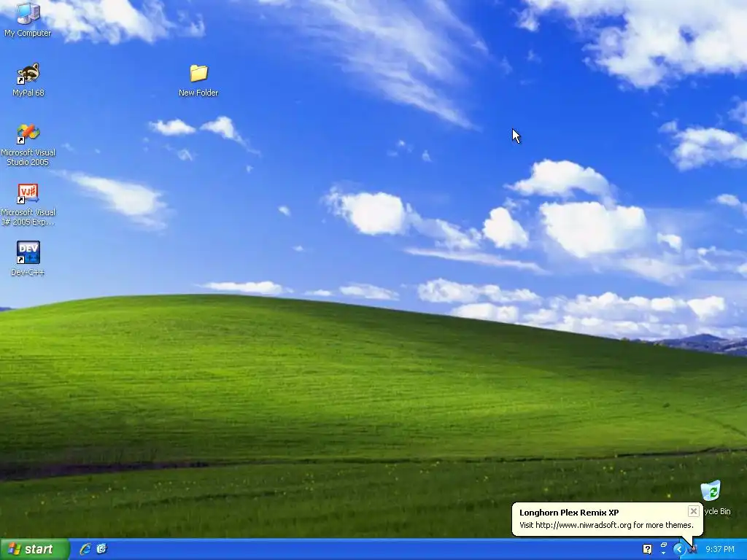The width and height of the screenshot is (747, 560).
Task: Open the Start menu
Action: point(34,549)
